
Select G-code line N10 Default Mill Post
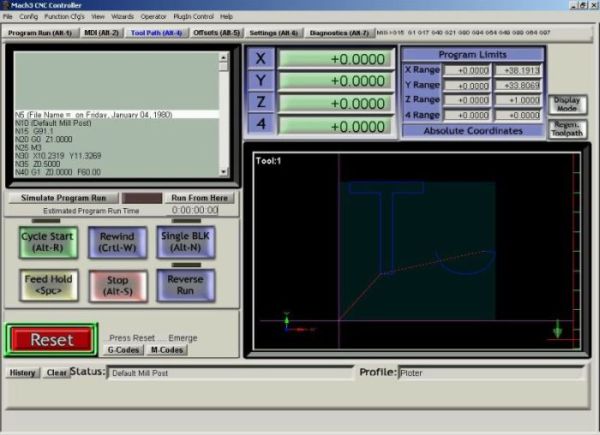point(116,123)
